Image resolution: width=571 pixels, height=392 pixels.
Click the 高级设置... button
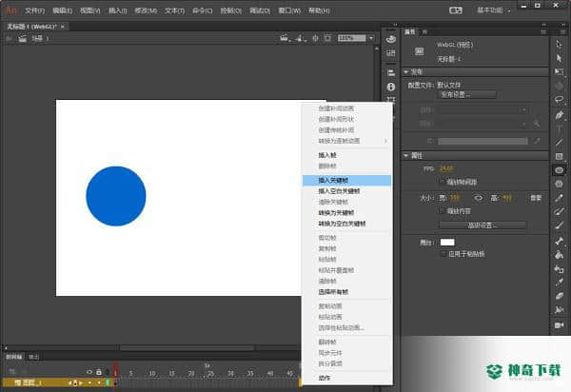pos(482,225)
